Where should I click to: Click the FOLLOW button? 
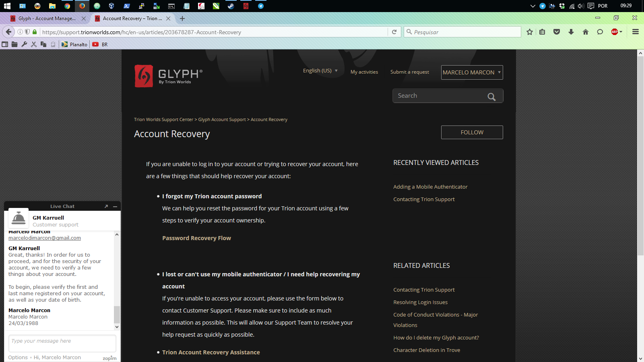click(x=472, y=132)
